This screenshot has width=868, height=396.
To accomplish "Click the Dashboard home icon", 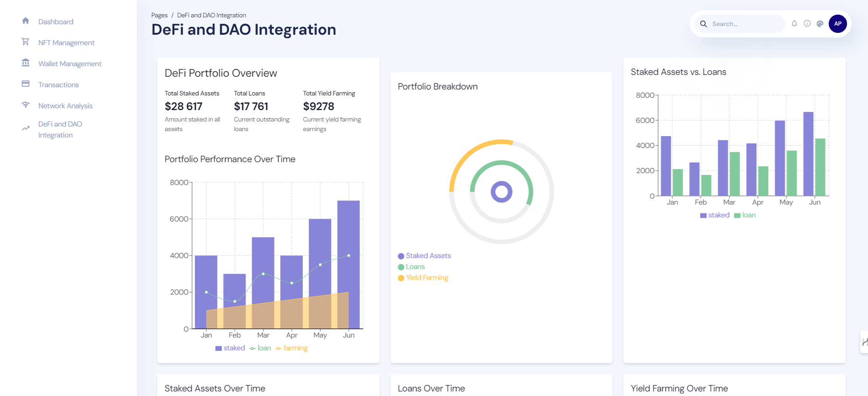I will 26,21.
